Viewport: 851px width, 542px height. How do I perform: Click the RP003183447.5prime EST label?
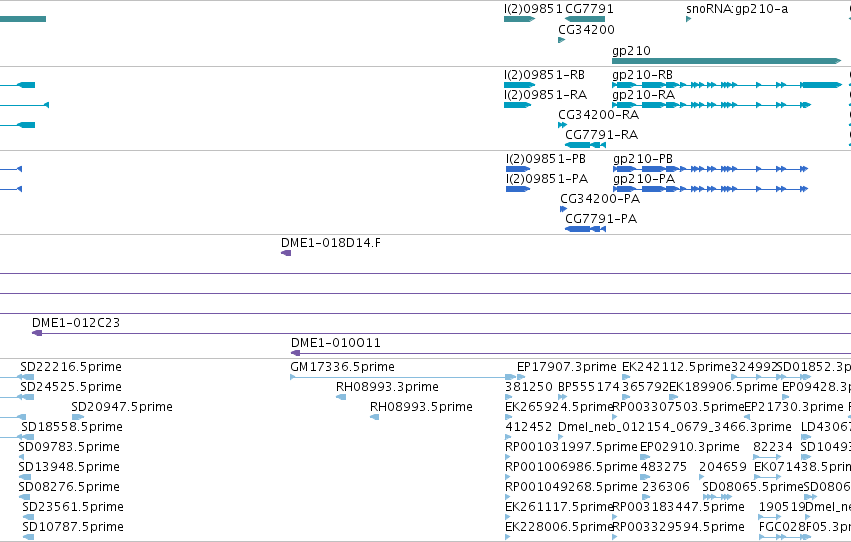678,507
